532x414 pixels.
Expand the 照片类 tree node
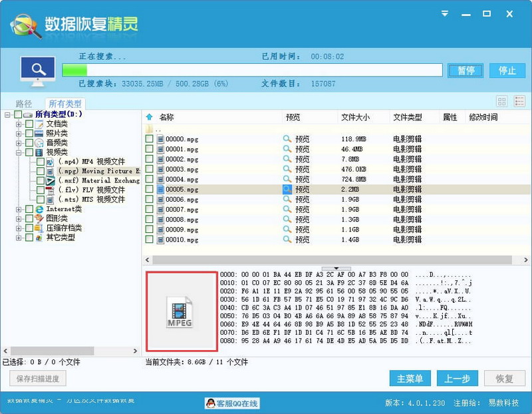pyautogui.click(x=19, y=134)
